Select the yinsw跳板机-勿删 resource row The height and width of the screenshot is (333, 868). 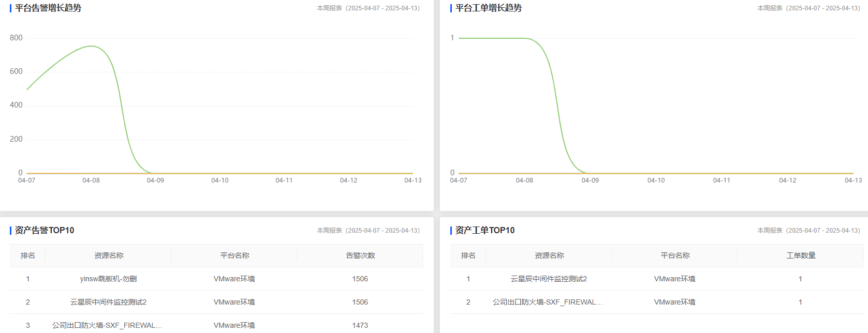tap(216, 279)
